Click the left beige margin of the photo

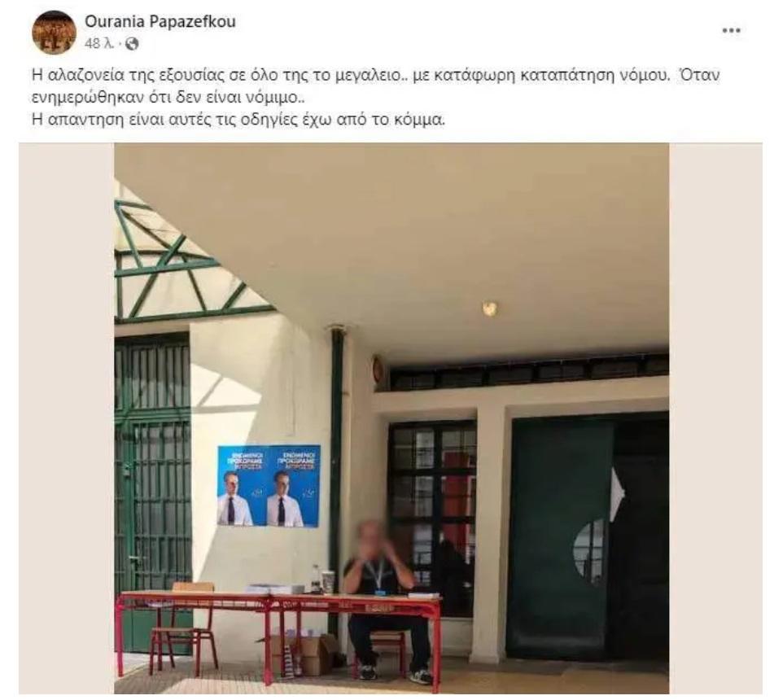coord(67,418)
